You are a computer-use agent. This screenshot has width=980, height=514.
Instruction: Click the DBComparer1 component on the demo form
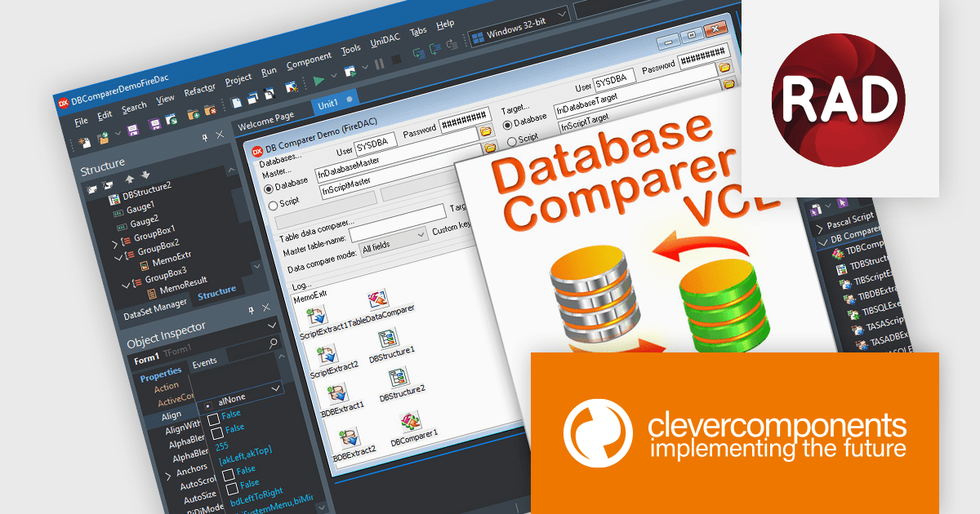[x=411, y=423]
